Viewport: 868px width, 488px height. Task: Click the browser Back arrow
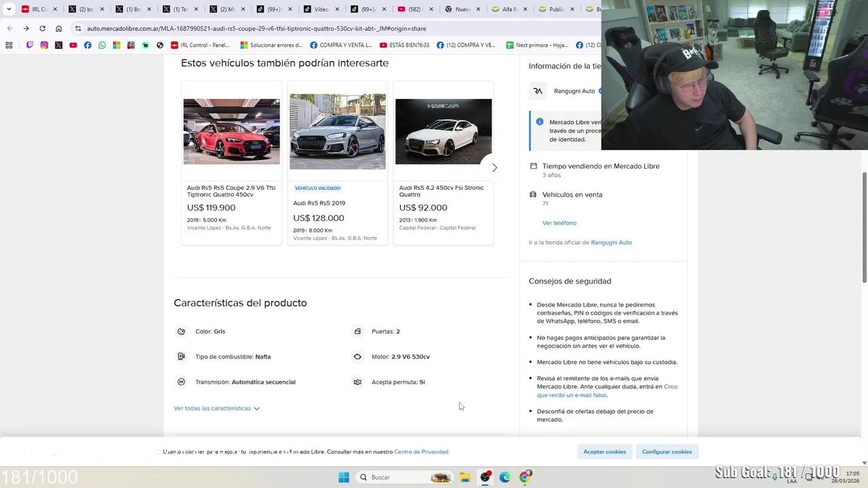9,28
